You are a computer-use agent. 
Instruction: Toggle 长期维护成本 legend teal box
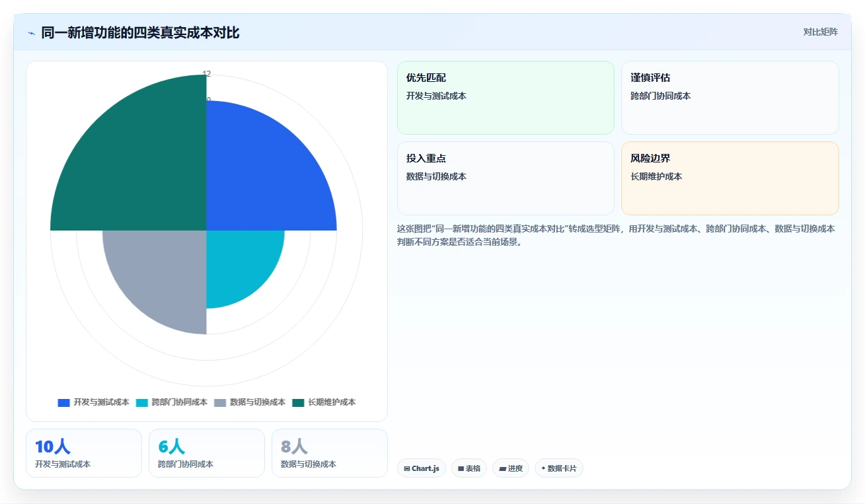[298, 402]
